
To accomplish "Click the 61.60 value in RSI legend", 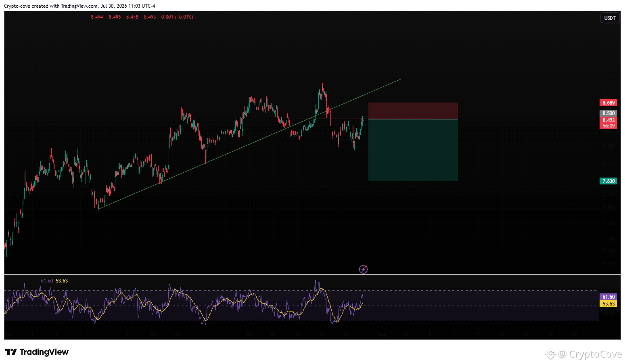I will tap(47, 281).
